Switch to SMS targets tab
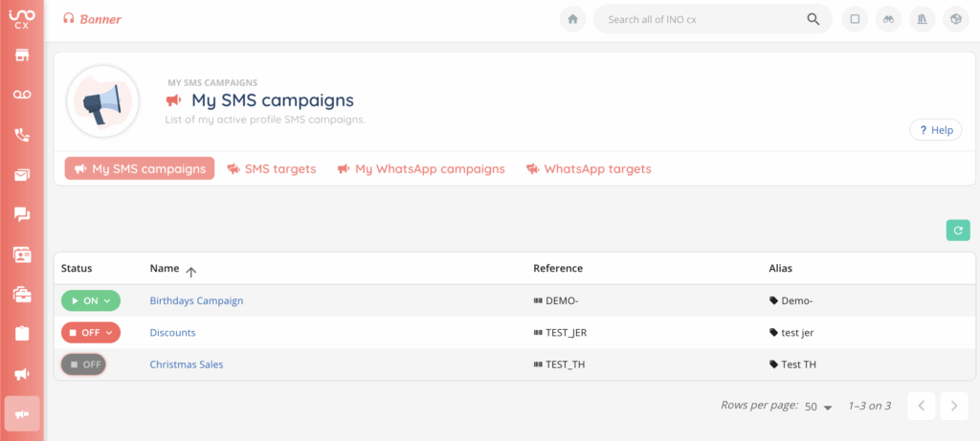The image size is (980, 441). [271, 169]
